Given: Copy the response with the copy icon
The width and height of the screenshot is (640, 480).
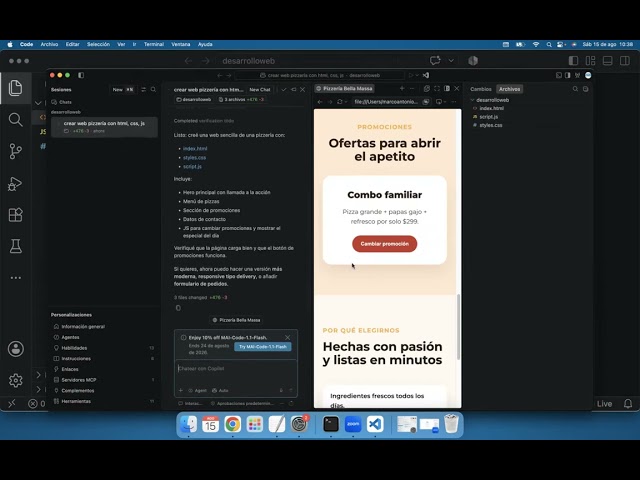Looking at the screenshot, I should 178,308.
